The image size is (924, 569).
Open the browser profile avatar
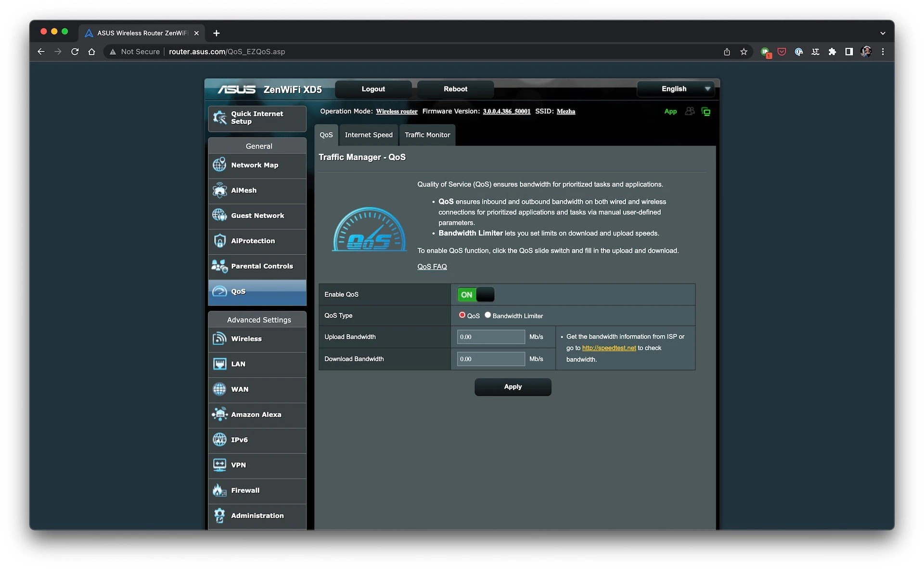(x=866, y=51)
